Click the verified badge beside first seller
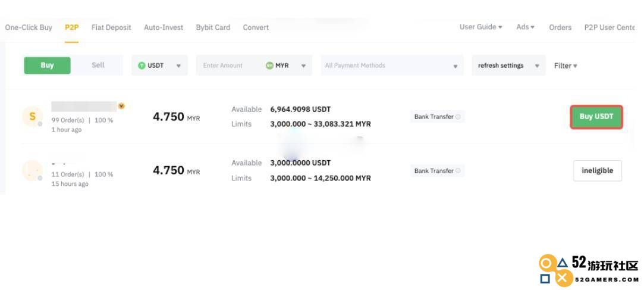644x290 pixels. 121,106
